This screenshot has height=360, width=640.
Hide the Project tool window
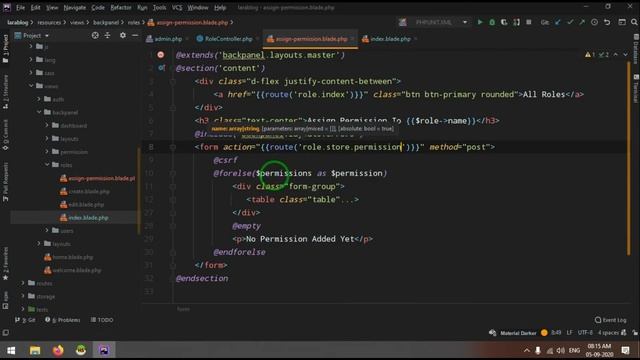click(135, 36)
